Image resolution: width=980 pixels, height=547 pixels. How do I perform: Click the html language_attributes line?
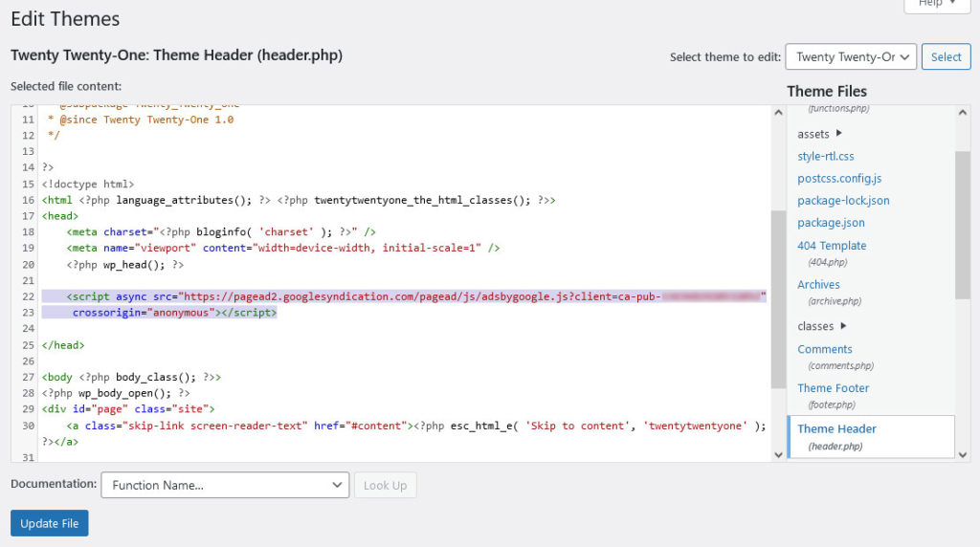[x=299, y=200]
